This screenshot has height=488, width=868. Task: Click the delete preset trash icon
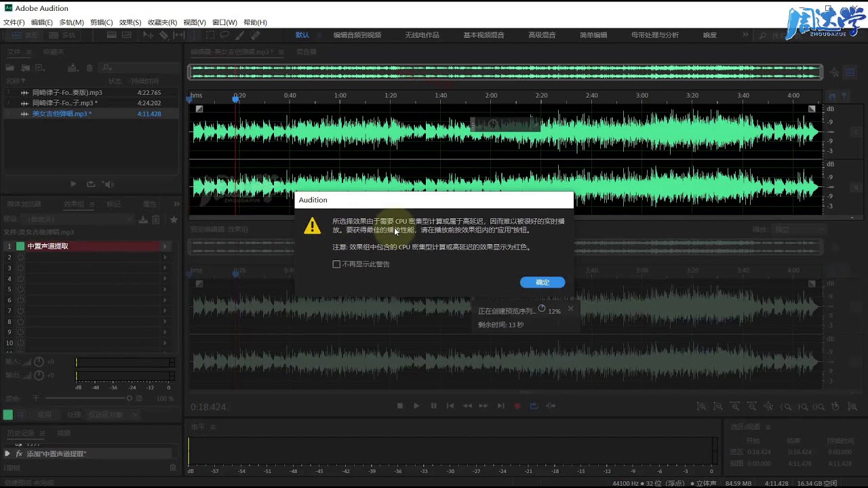tap(156, 220)
